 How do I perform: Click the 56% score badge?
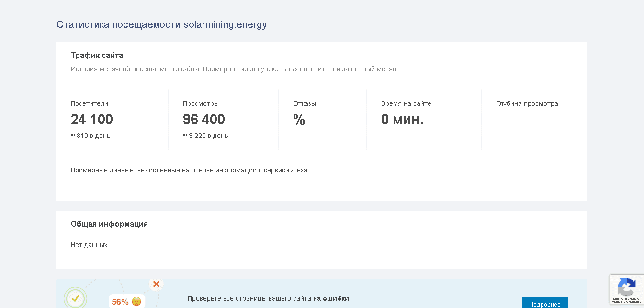(x=120, y=302)
